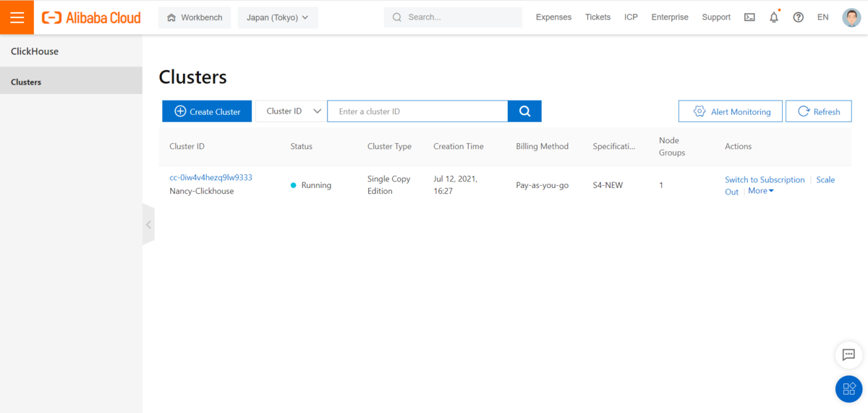Open the user avatar menu
868x413 pixels.
(x=851, y=17)
